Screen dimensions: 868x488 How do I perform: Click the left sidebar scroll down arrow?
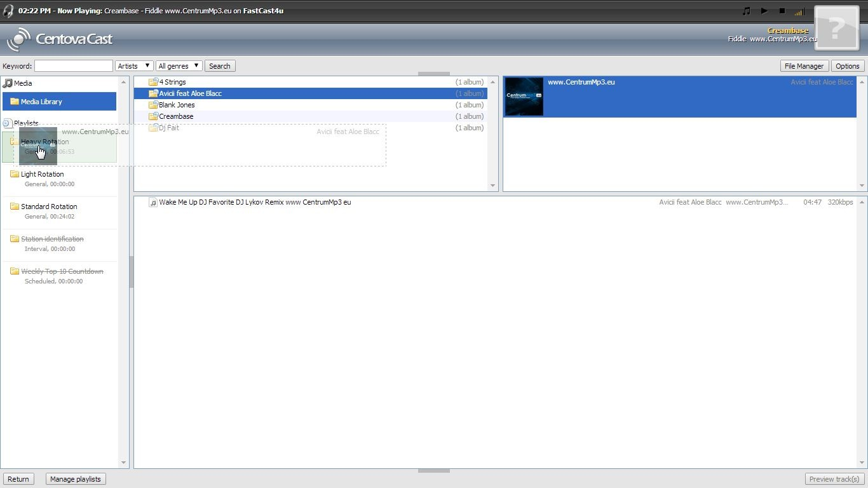124,463
